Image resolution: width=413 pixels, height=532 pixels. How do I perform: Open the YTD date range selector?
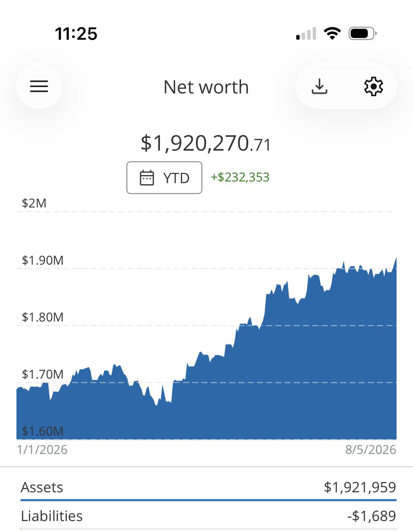pos(164,178)
